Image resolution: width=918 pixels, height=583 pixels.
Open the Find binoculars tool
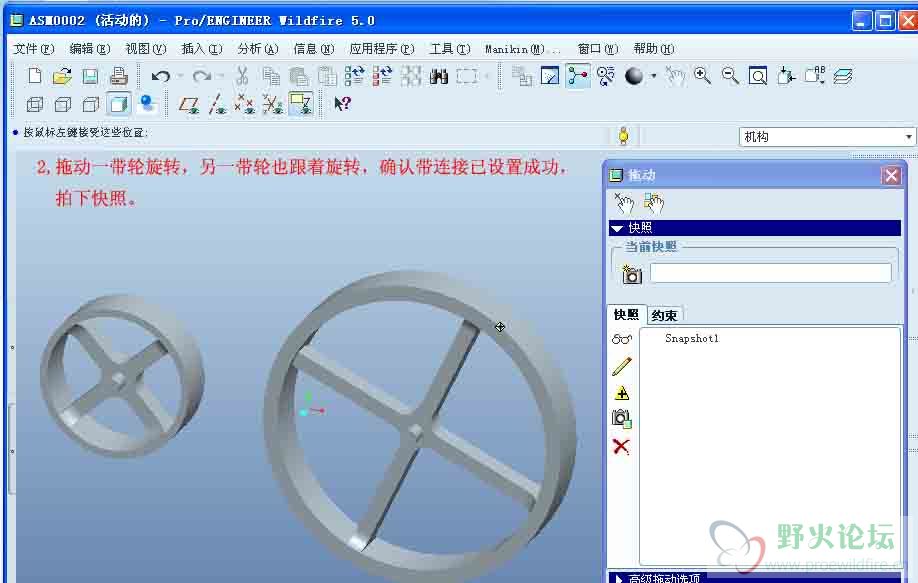439,76
